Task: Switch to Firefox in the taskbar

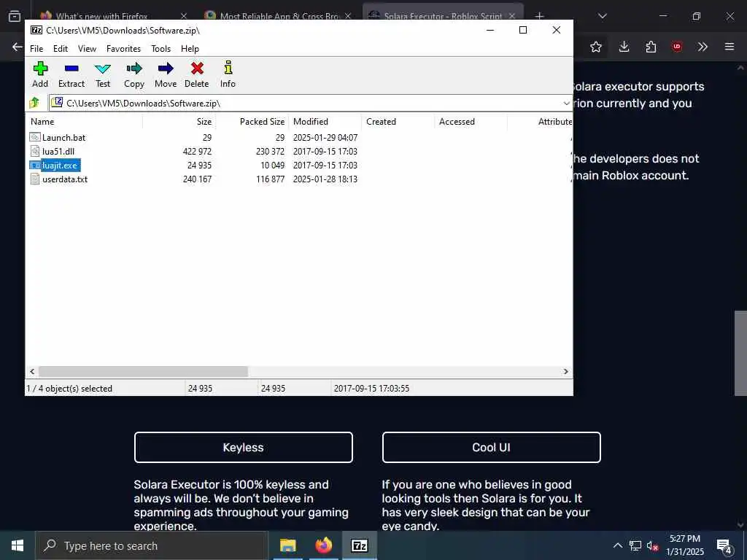Action: point(323,545)
